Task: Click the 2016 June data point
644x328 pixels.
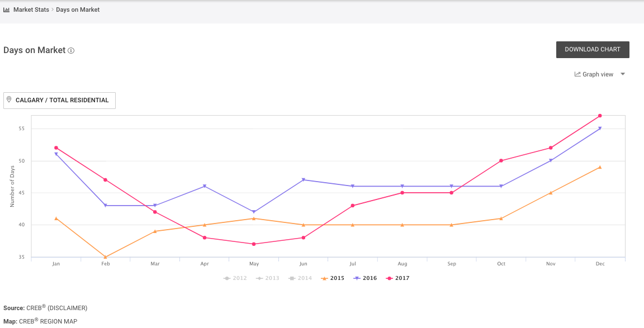Action: pyautogui.click(x=304, y=180)
